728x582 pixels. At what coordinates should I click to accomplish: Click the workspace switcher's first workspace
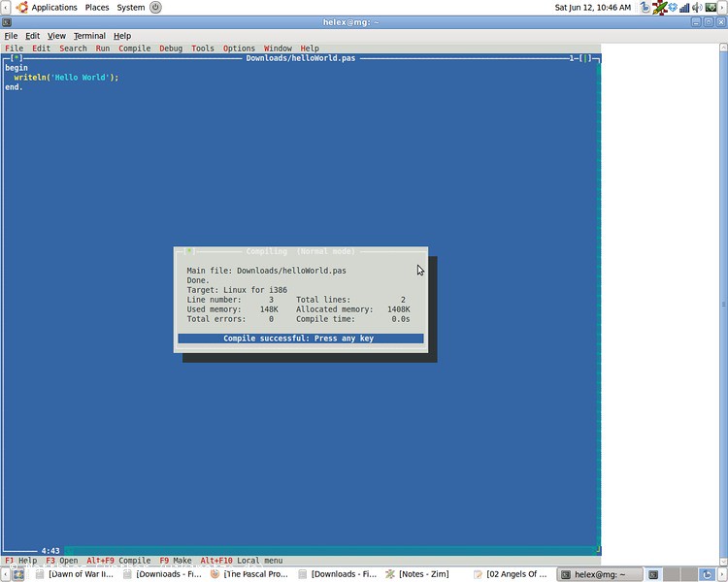pos(653,574)
